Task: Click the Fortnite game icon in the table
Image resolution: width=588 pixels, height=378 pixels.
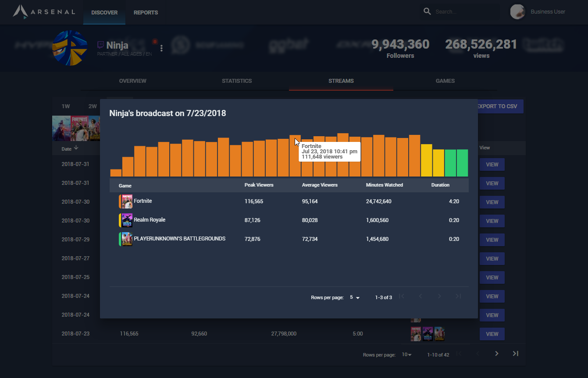Action: coord(125,201)
